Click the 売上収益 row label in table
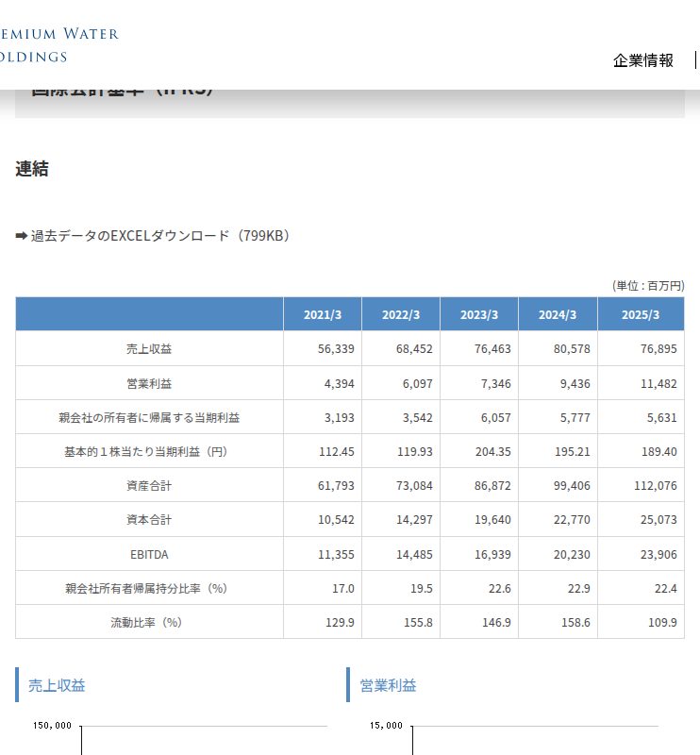 [x=149, y=348]
